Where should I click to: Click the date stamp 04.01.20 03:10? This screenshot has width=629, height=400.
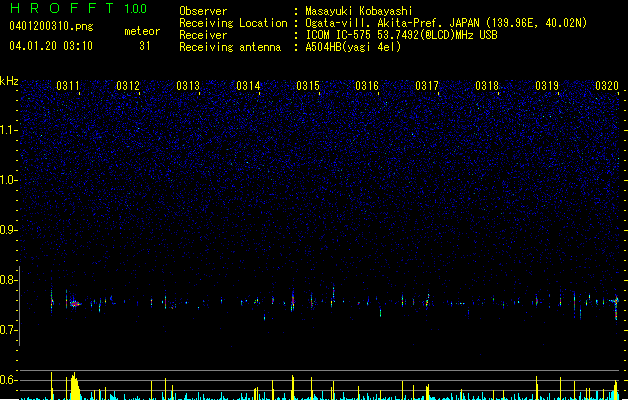[51, 46]
